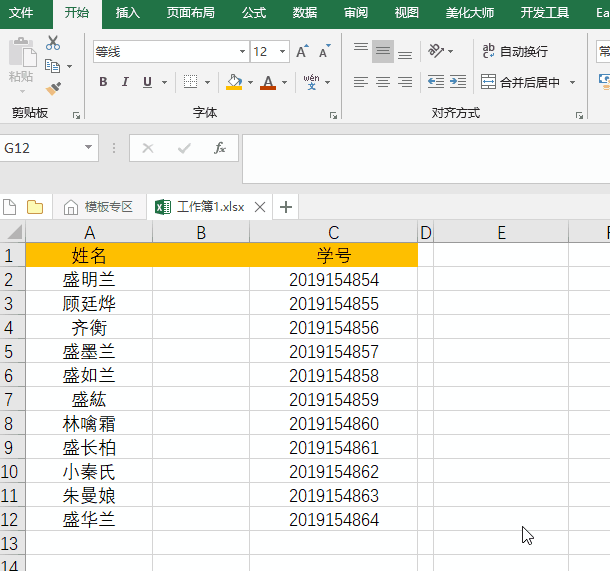This screenshot has height=571, width=610.
Task: Click the center text horizontally icon
Action: pyautogui.click(x=383, y=82)
